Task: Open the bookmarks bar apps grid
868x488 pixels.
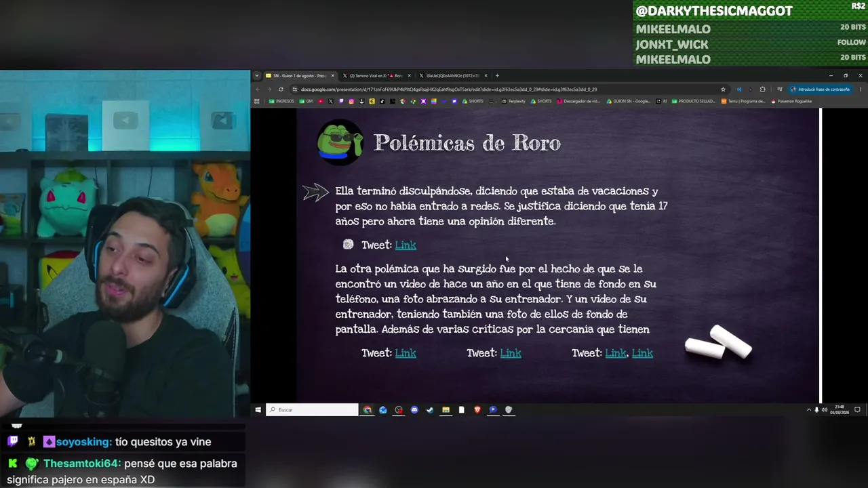Action: [x=256, y=102]
